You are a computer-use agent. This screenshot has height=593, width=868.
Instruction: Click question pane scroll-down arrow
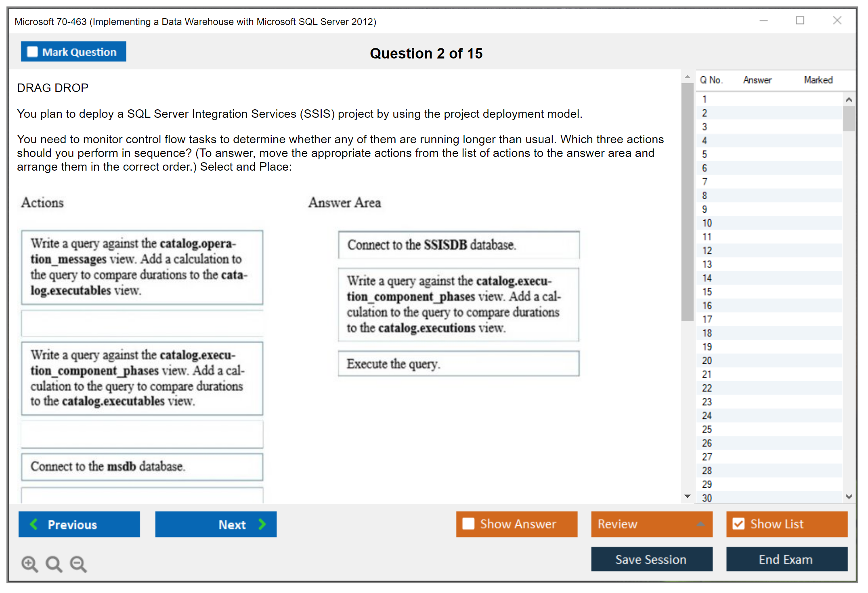click(x=688, y=496)
